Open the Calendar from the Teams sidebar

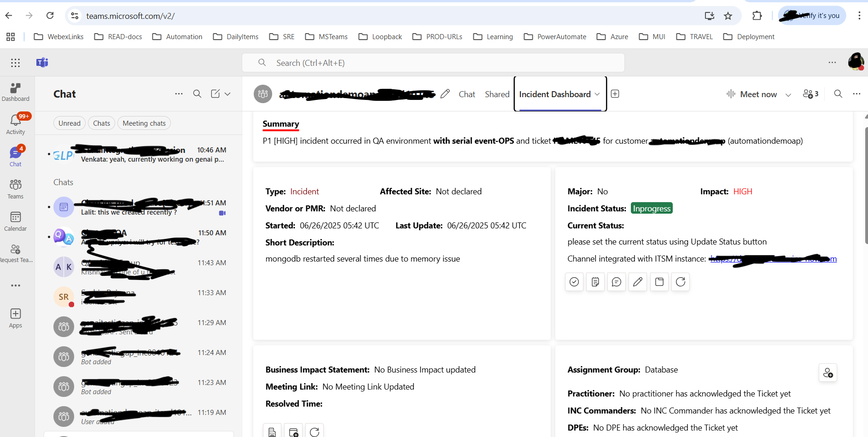click(x=15, y=221)
